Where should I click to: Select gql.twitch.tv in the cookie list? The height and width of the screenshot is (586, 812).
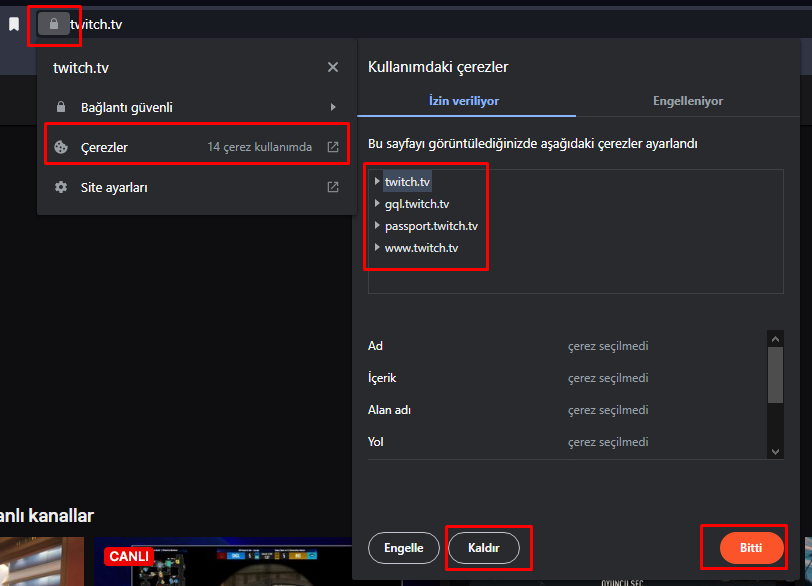[417, 204]
